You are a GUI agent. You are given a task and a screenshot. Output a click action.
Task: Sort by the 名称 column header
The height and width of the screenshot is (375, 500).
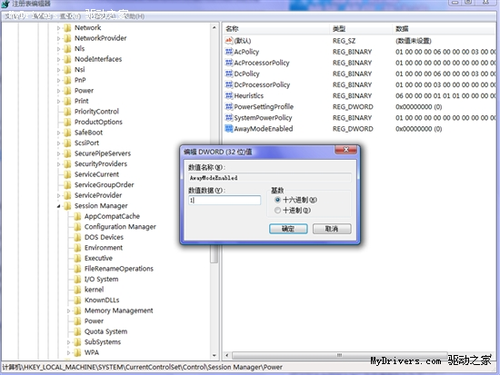click(276, 29)
